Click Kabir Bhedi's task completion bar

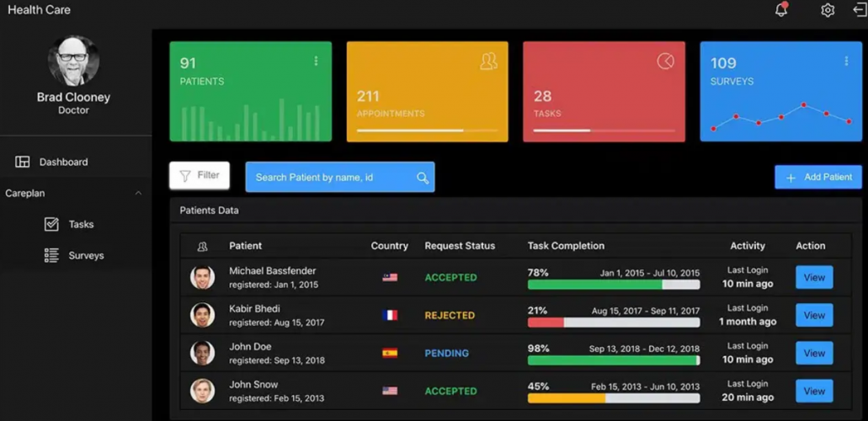[x=613, y=322]
